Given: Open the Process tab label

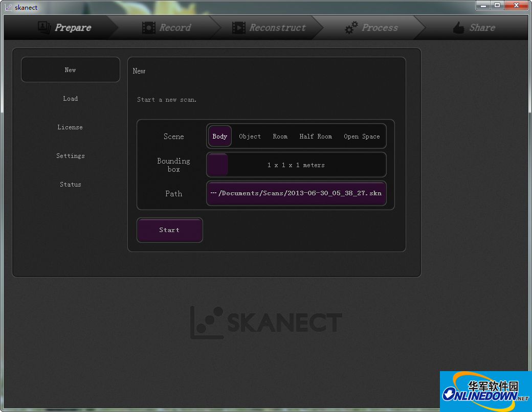Looking at the screenshot, I should click(x=380, y=28).
